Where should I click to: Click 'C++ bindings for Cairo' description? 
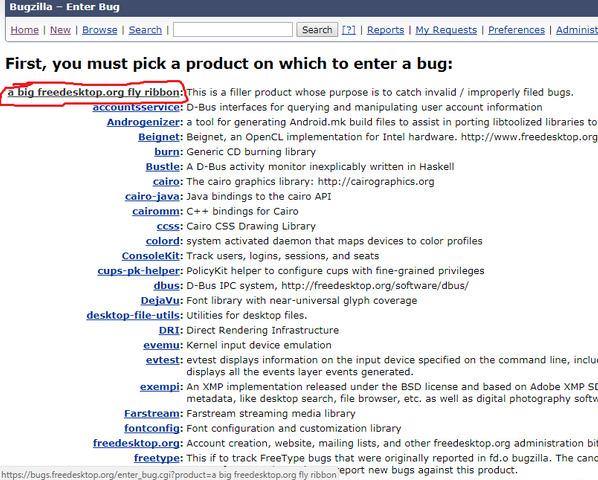[242, 211]
